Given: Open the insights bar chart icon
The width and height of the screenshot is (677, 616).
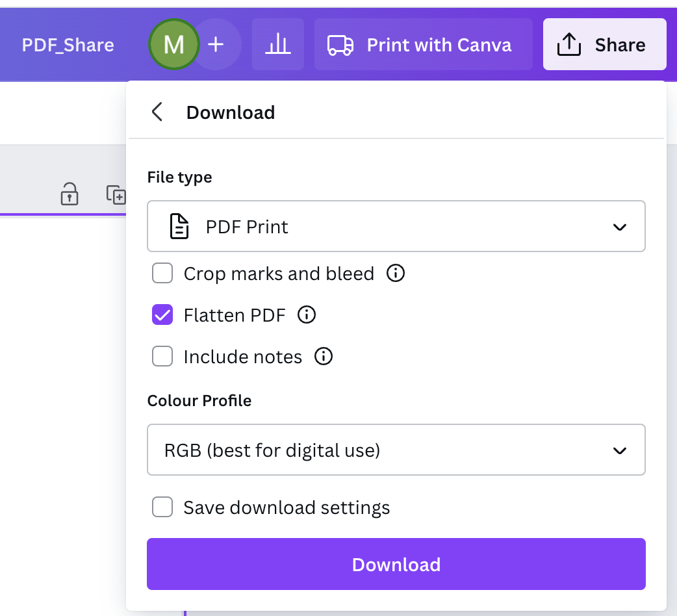Looking at the screenshot, I should [278, 44].
